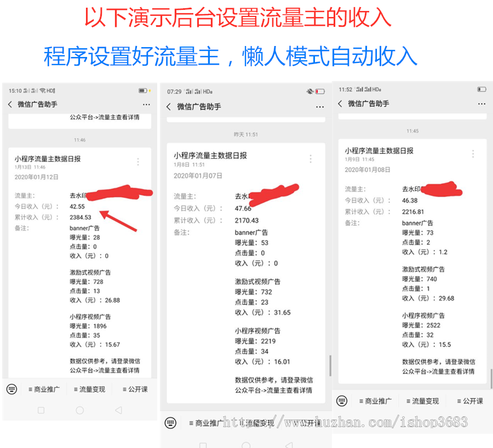Tap the keyboard icon on the right screenshot
The height and width of the screenshot is (448, 493).
(x=342, y=400)
